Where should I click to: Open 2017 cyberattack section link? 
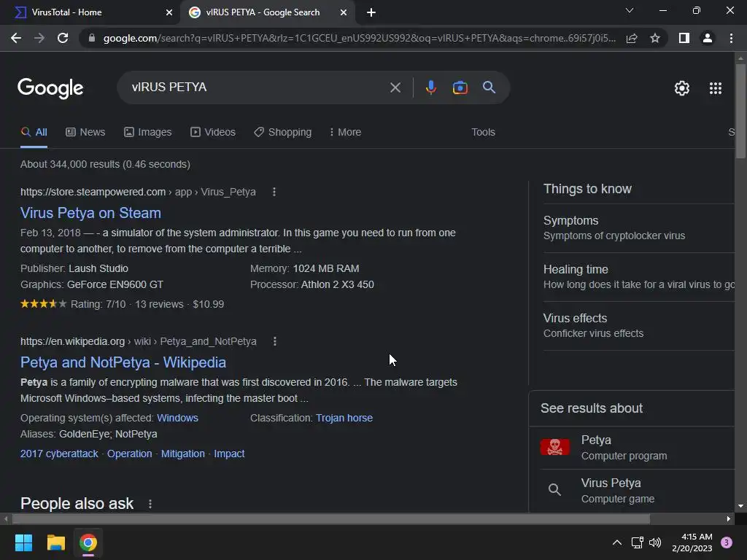[59, 454]
